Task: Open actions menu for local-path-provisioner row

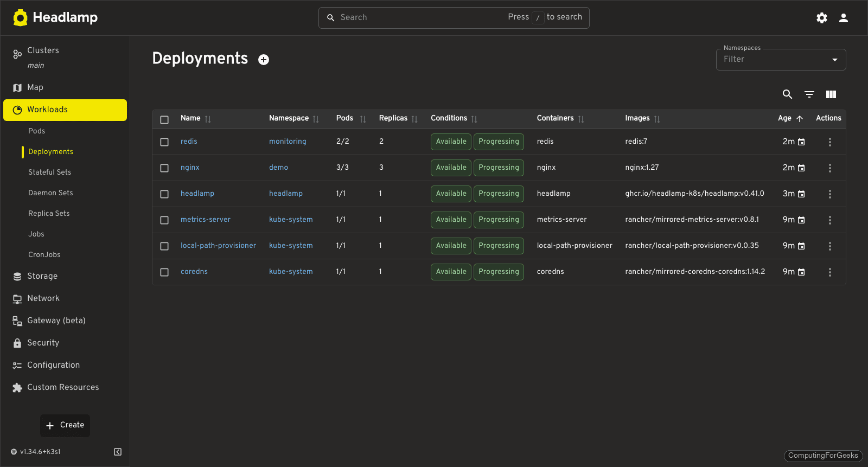Action: (x=830, y=246)
